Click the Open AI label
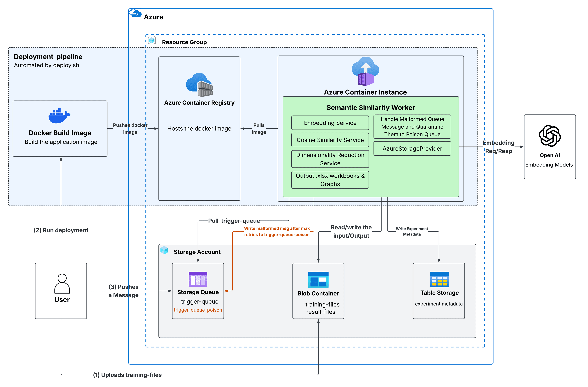Viewport: 588px width, 387px height. pos(550,155)
